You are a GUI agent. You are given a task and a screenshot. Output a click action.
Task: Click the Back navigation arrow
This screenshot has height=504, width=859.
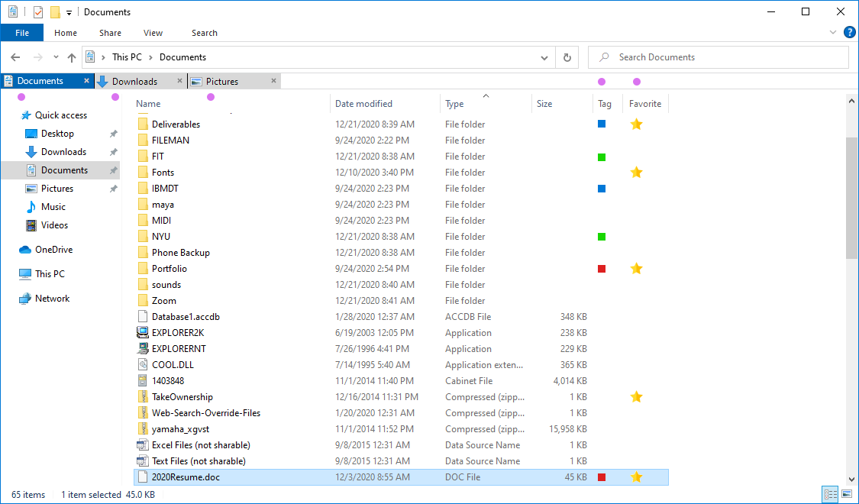[x=15, y=57]
